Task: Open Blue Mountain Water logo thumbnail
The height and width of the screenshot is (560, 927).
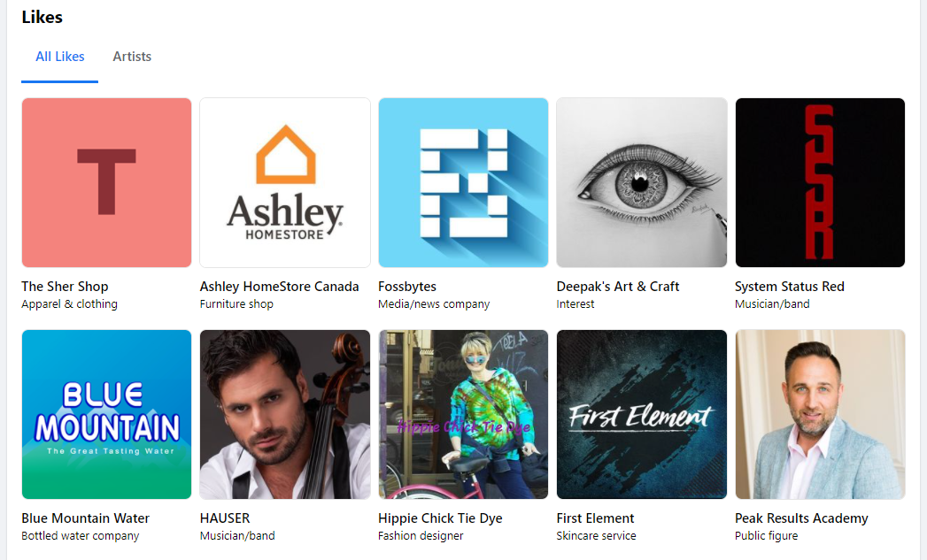Action: [x=106, y=414]
